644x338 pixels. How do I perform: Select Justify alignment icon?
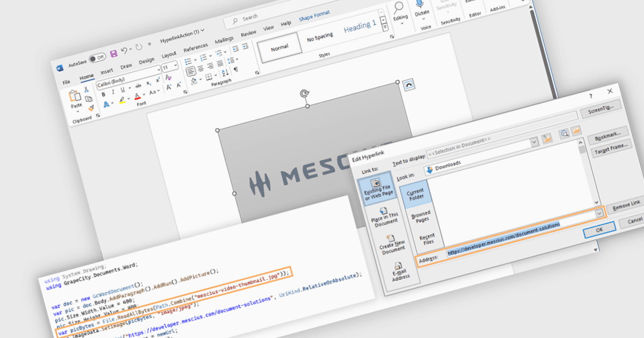pyautogui.click(x=220, y=63)
